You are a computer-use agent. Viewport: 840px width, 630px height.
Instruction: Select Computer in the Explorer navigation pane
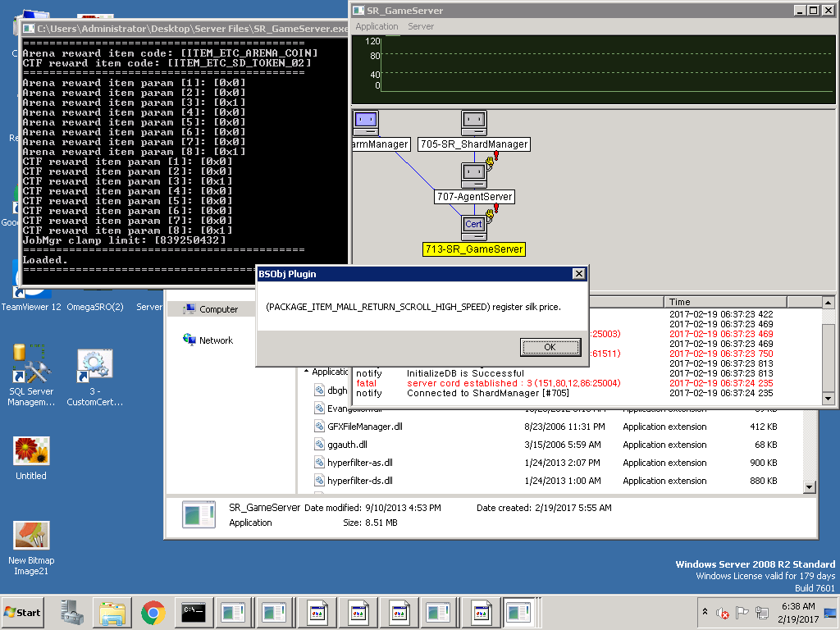211,309
